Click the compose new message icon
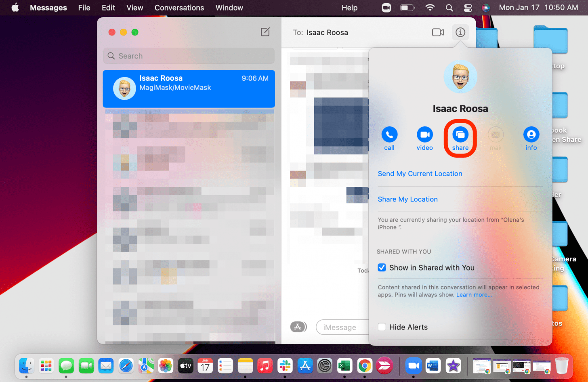This screenshot has width=588, height=382. [x=265, y=32]
